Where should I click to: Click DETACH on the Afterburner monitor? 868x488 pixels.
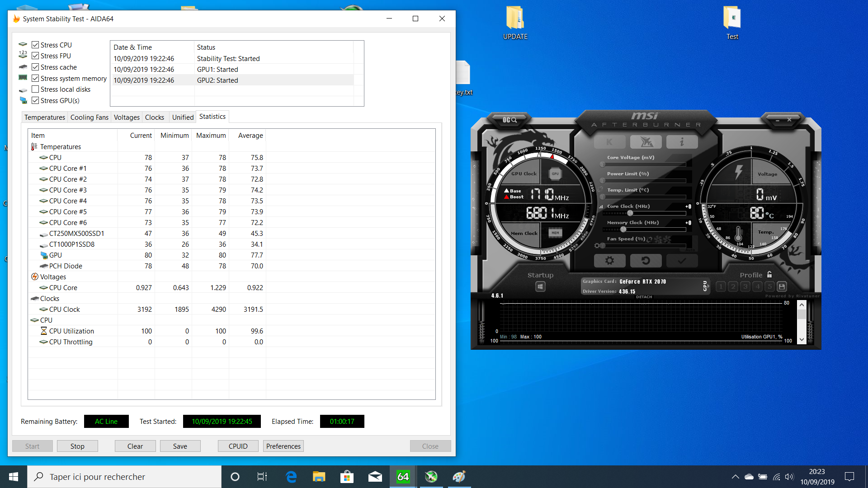pyautogui.click(x=644, y=297)
